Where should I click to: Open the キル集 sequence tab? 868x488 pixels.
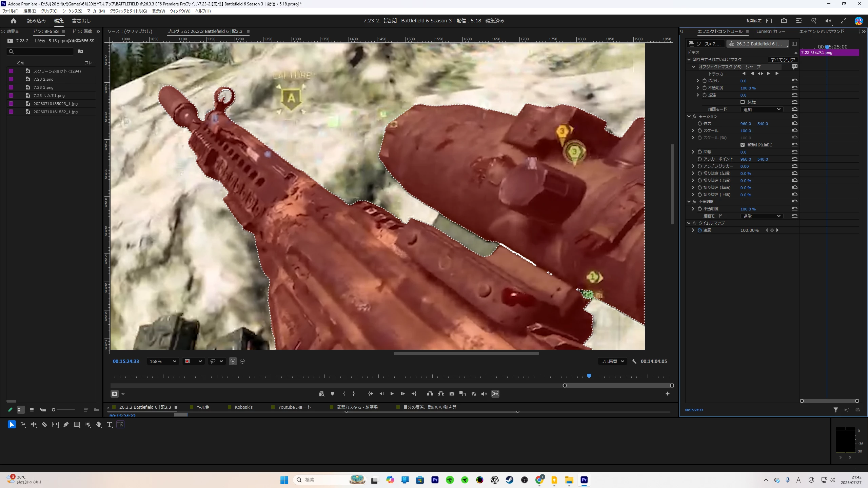point(203,407)
